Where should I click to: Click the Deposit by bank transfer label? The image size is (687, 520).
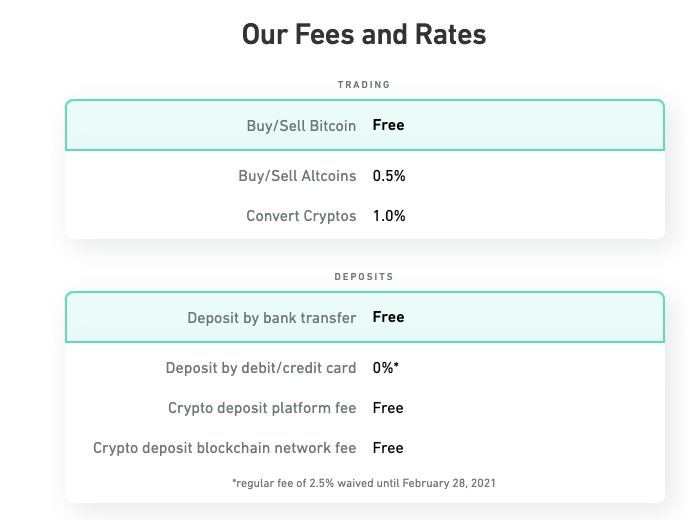[271, 318]
